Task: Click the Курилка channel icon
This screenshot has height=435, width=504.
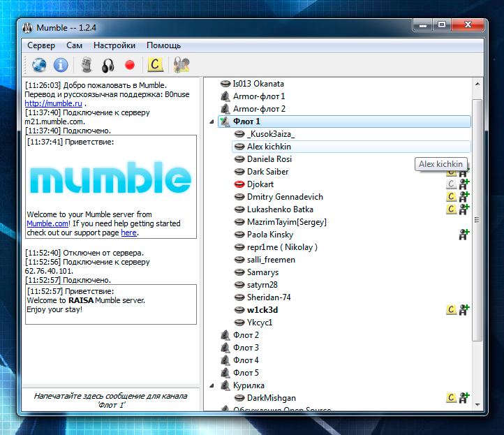Action: click(225, 385)
